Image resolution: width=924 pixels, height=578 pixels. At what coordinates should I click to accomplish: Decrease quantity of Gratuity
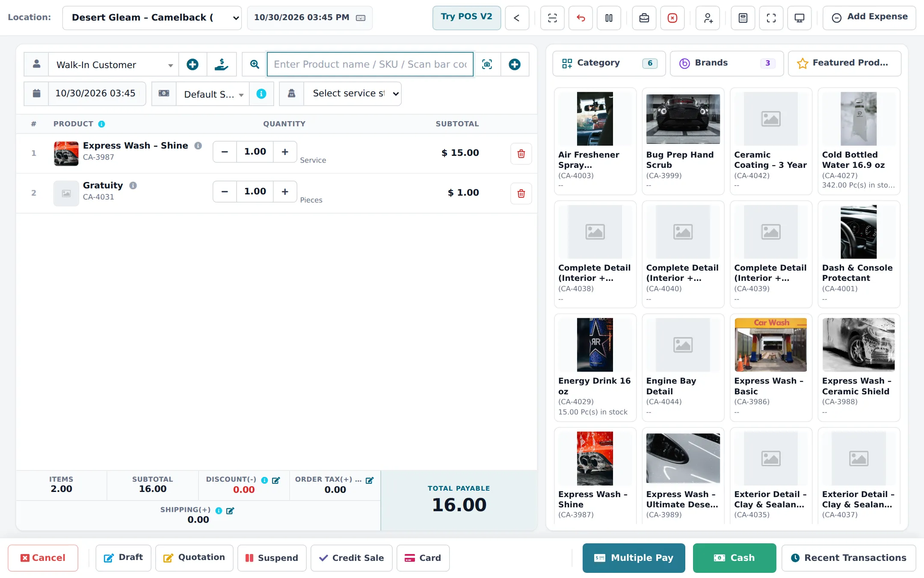coord(225,192)
